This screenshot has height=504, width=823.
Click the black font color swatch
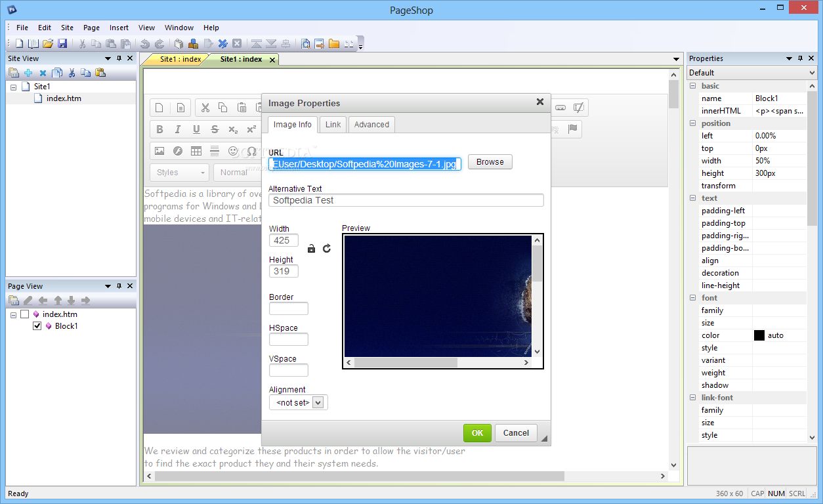759,335
